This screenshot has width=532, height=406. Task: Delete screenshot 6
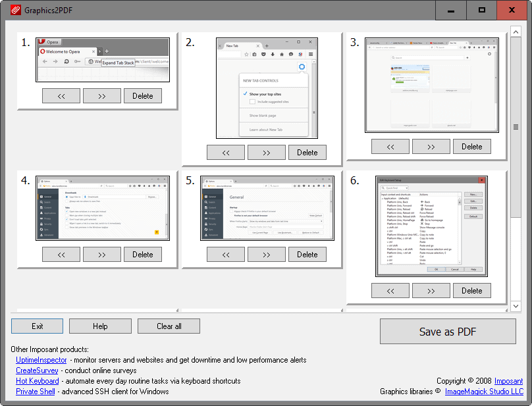pyautogui.click(x=471, y=290)
